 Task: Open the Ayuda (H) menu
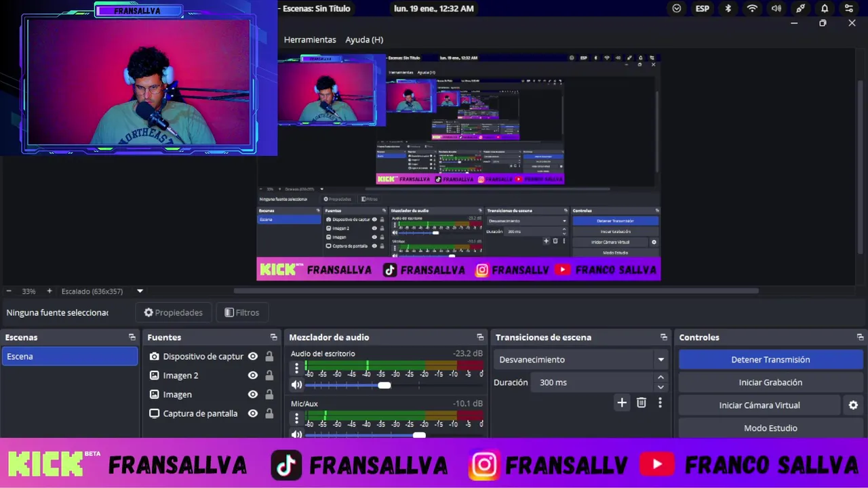tap(364, 40)
